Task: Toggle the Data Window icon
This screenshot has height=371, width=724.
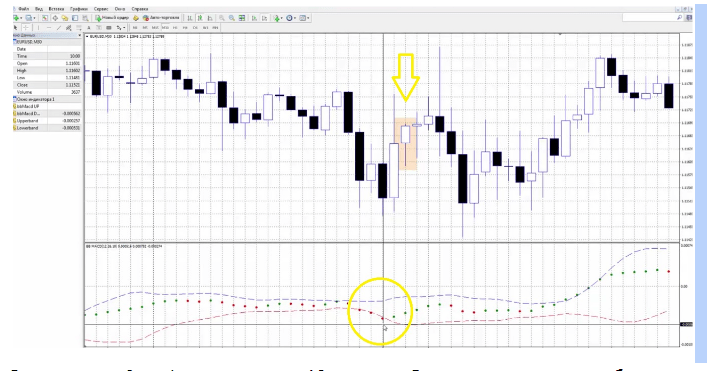Action: [x=55, y=18]
